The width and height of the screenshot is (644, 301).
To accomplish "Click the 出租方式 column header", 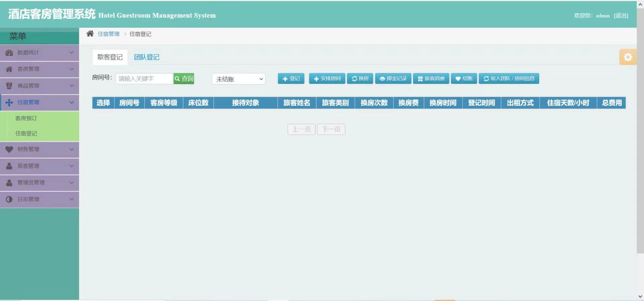I will [520, 103].
